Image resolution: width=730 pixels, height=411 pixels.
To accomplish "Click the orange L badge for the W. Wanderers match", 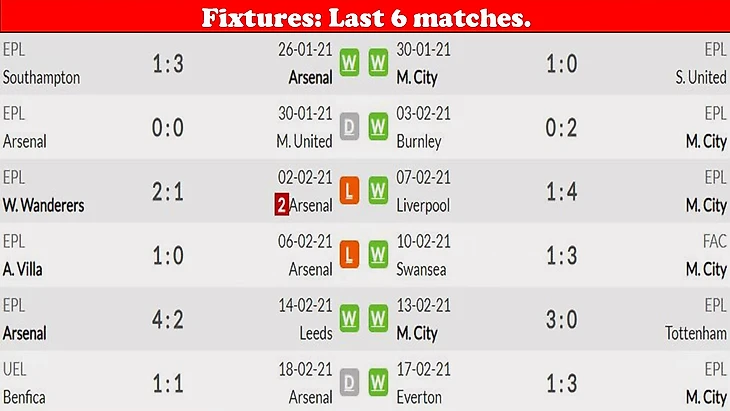I will [349, 190].
